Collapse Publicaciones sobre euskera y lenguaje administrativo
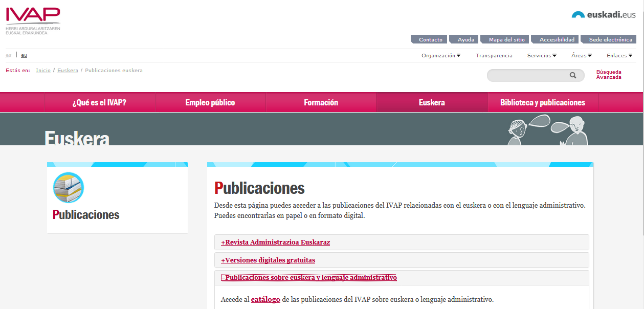Image resolution: width=644 pixels, height=309 pixels. [308, 278]
